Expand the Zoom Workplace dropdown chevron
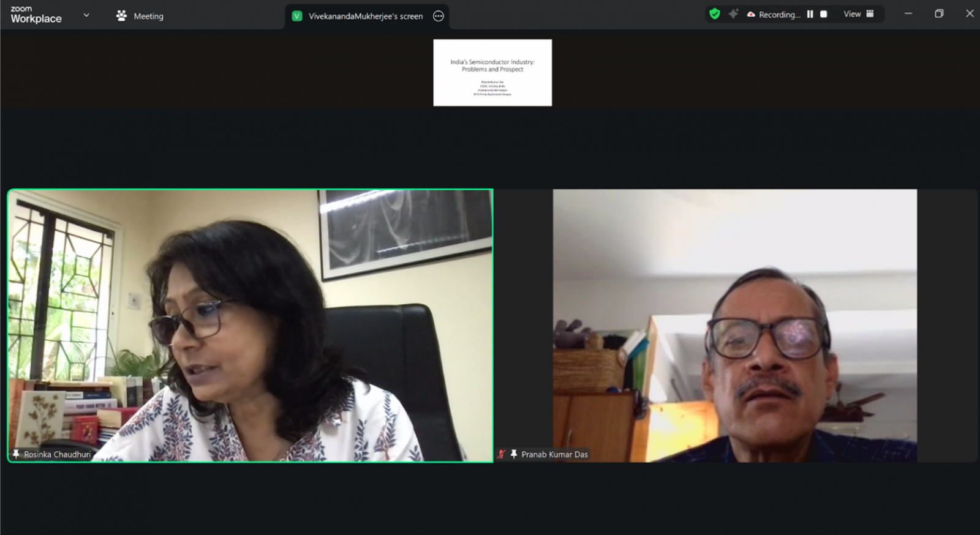 (86, 15)
